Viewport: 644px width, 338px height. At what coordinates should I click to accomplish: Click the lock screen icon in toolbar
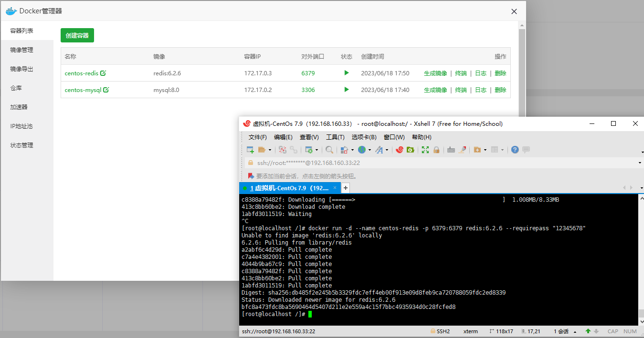(436, 150)
